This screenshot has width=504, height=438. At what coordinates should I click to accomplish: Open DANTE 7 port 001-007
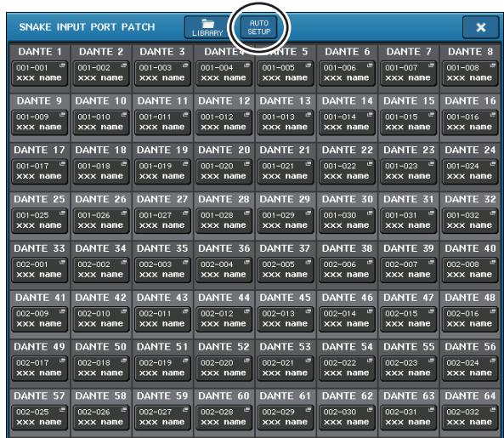pos(409,73)
